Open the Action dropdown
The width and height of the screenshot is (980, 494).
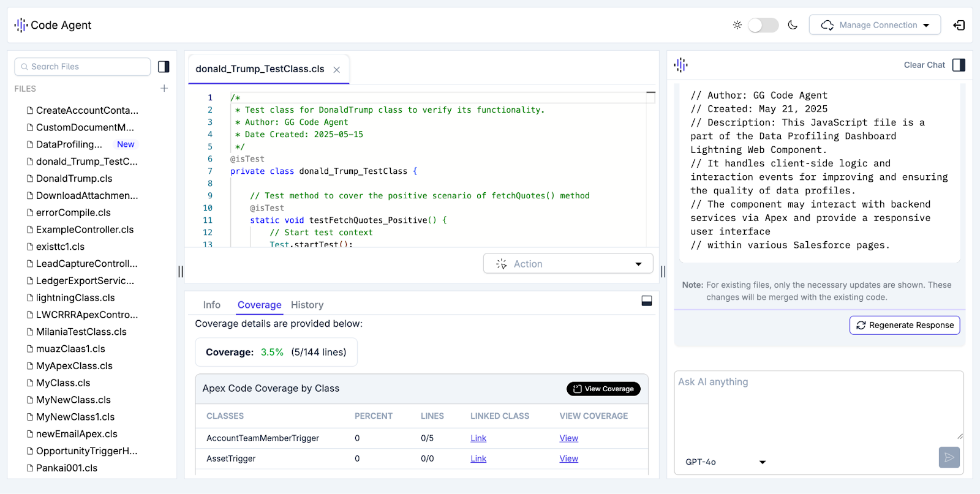(x=568, y=264)
